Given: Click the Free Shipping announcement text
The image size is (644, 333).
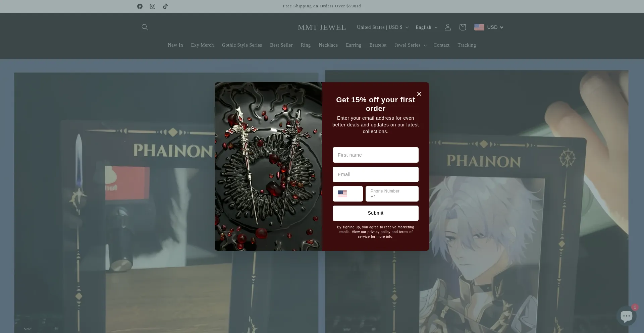Looking at the screenshot, I should [322, 6].
